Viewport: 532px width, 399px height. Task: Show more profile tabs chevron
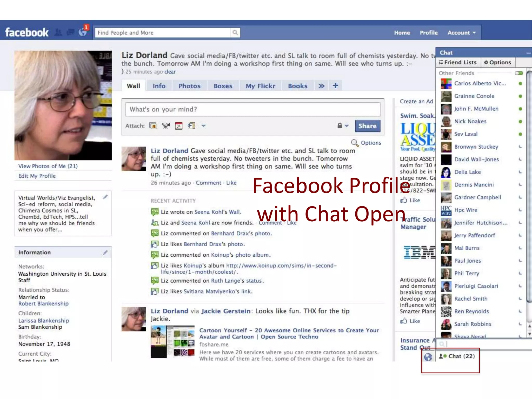pos(321,86)
